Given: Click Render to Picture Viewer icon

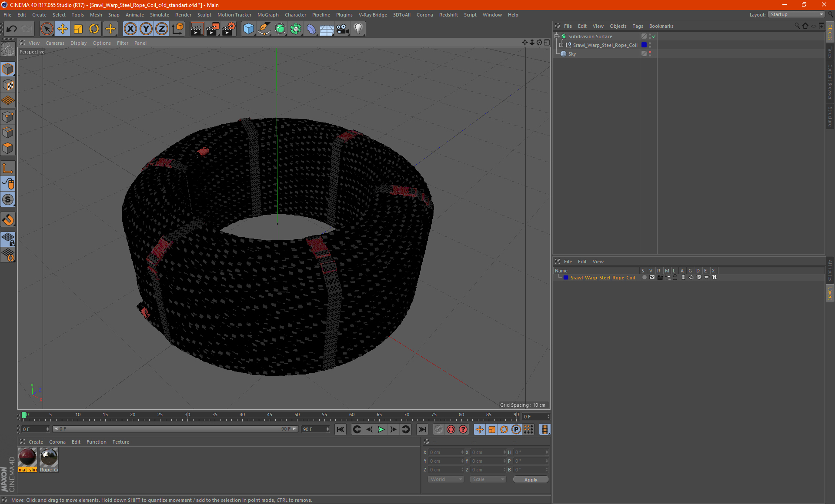Looking at the screenshot, I should click(x=213, y=29).
